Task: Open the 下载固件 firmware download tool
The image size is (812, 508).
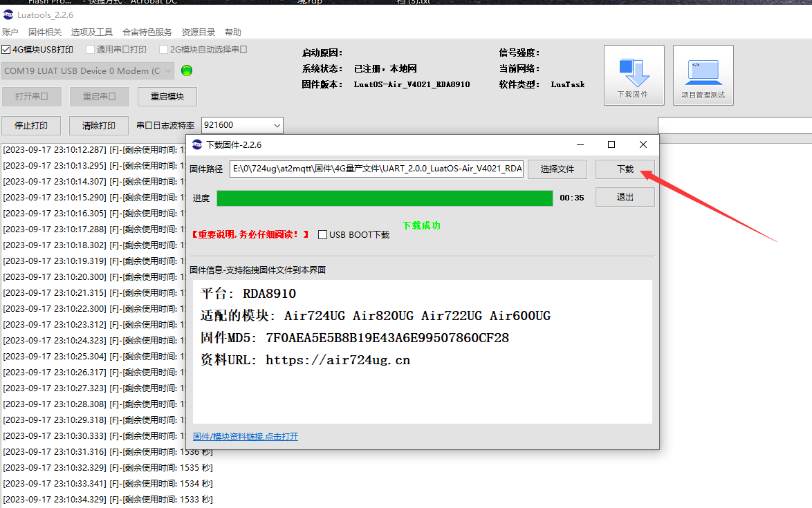Action: click(634, 75)
